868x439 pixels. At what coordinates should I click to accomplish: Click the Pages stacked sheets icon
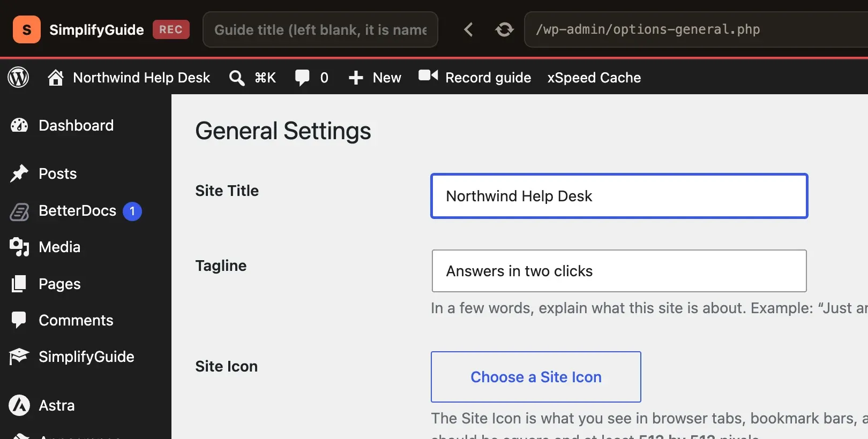coord(19,284)
